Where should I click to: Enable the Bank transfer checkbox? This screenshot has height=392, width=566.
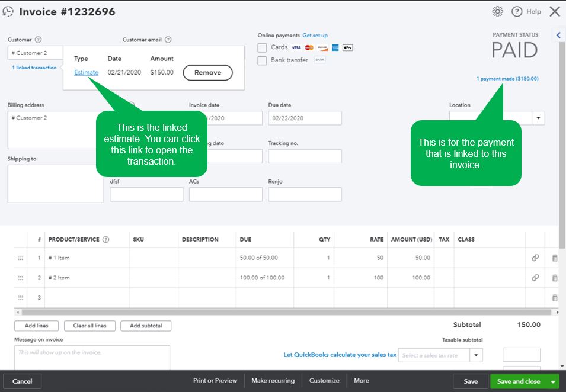pyautogui.click(x=262, y=60)
